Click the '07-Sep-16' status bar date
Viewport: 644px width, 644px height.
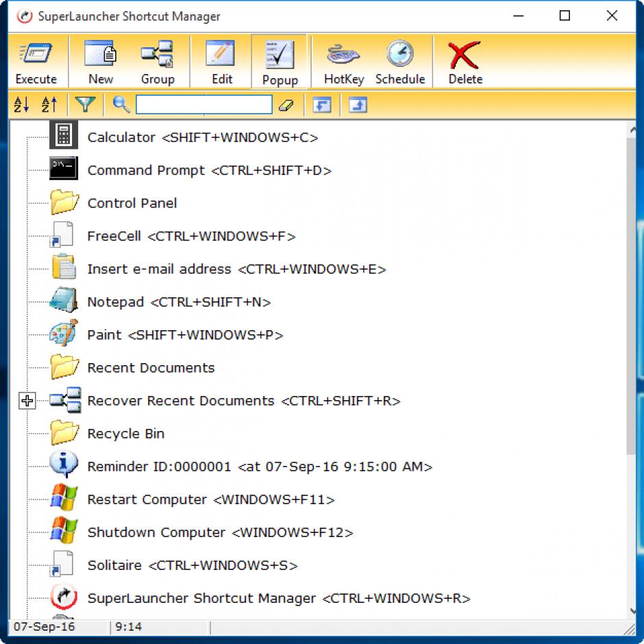point(45,627)
